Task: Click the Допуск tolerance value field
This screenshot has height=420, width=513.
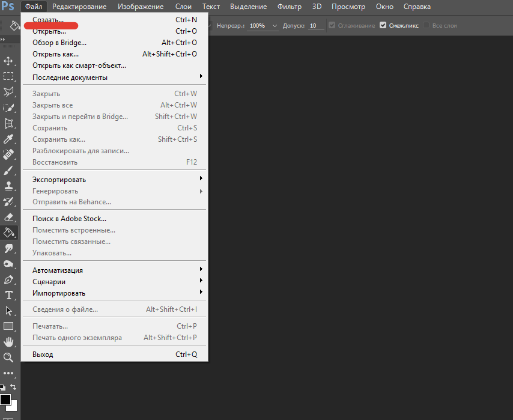Action: tap(316, 25)
